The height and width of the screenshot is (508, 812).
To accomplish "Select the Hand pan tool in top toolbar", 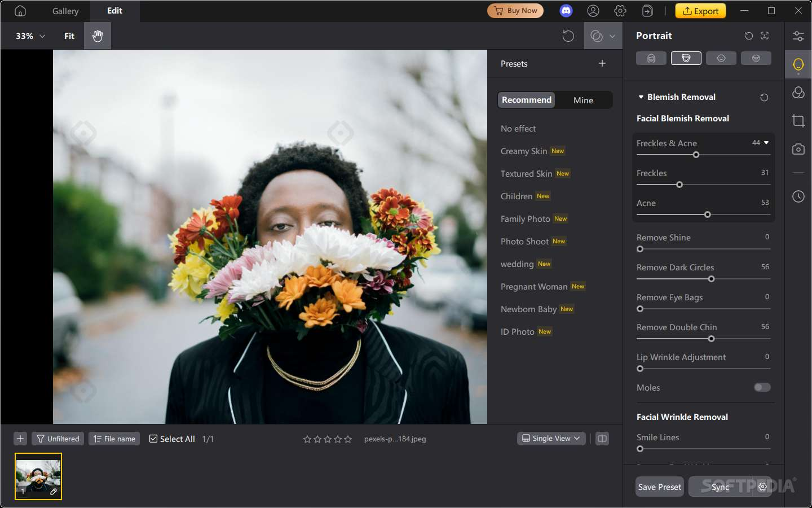I will tap(97, 36).
